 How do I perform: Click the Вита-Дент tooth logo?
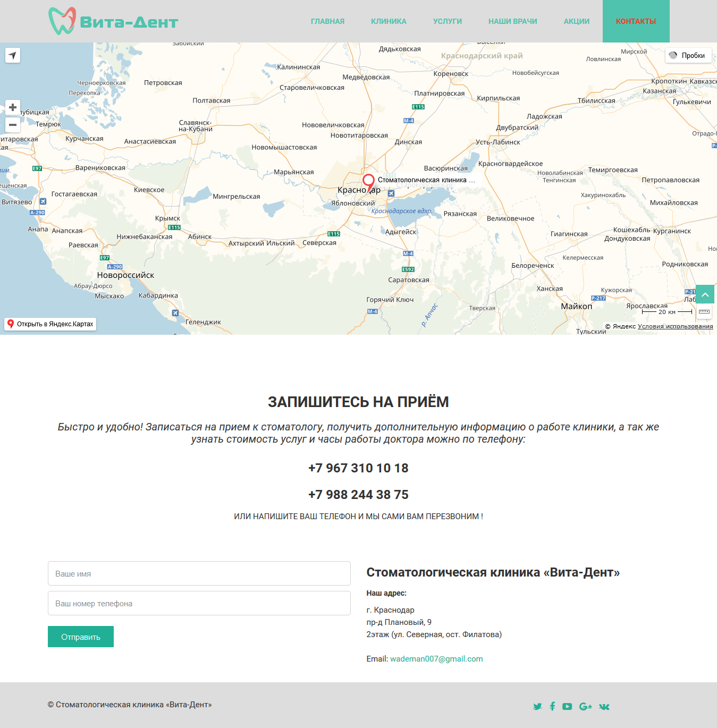[62, 21]
